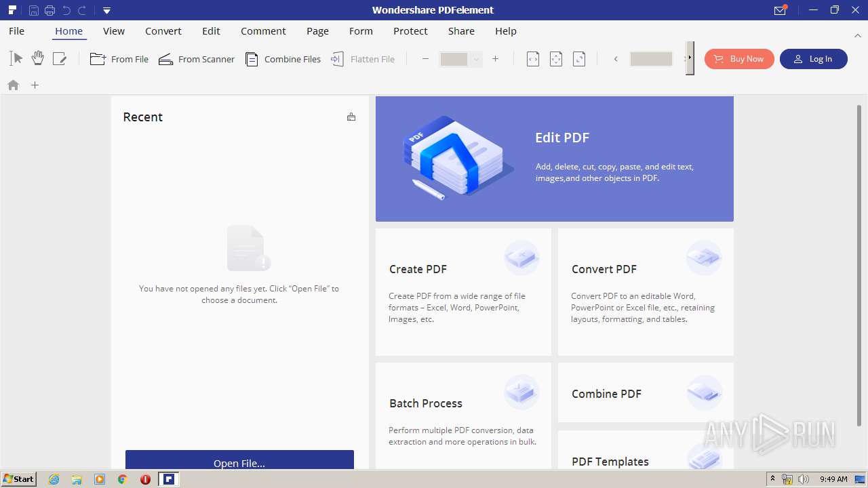868x488 pixels.
Task: Click the Undo icon in title bar
Action: 66,10
